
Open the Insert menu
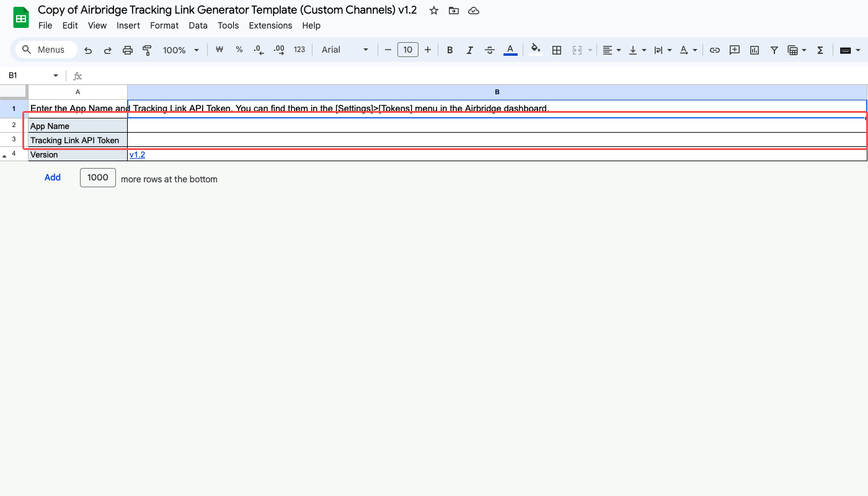tap(128, 25)
